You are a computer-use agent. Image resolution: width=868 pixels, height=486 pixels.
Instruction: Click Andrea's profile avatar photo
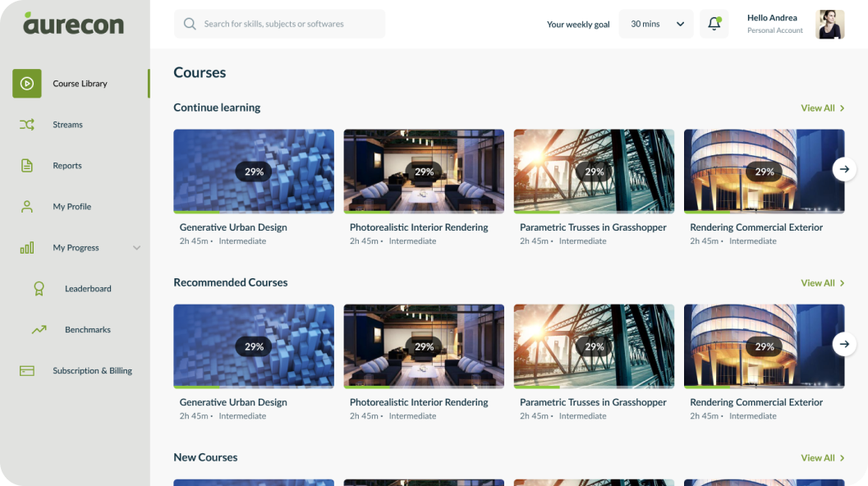point(829,25)
